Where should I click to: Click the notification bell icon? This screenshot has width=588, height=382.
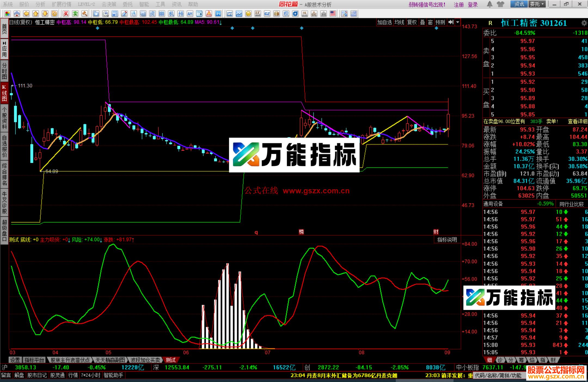pos(489,4)
